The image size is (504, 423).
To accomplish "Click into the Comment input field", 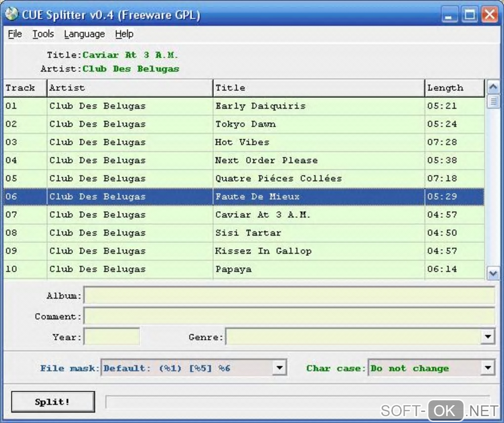I will point(289,316).
